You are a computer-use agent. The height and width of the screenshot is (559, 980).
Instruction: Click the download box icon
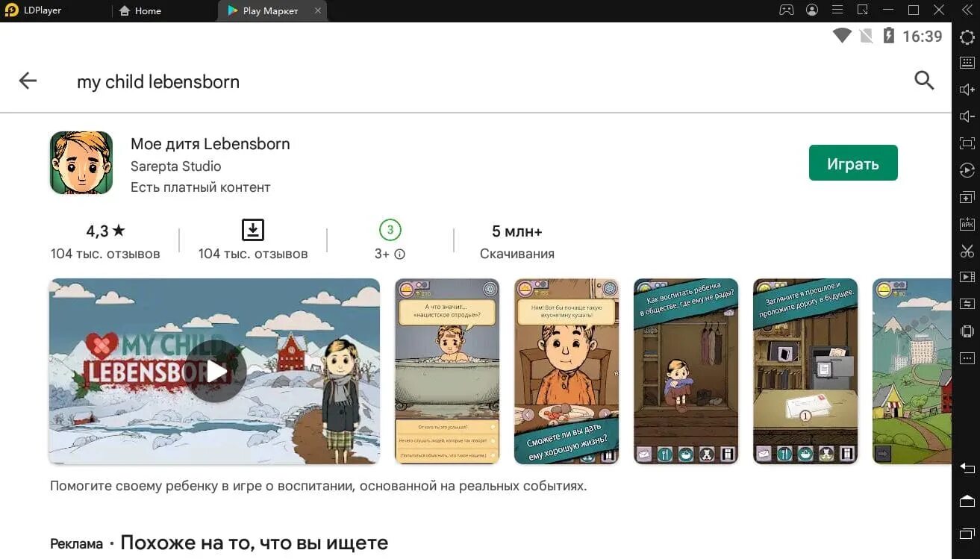[x=253, y=230]
